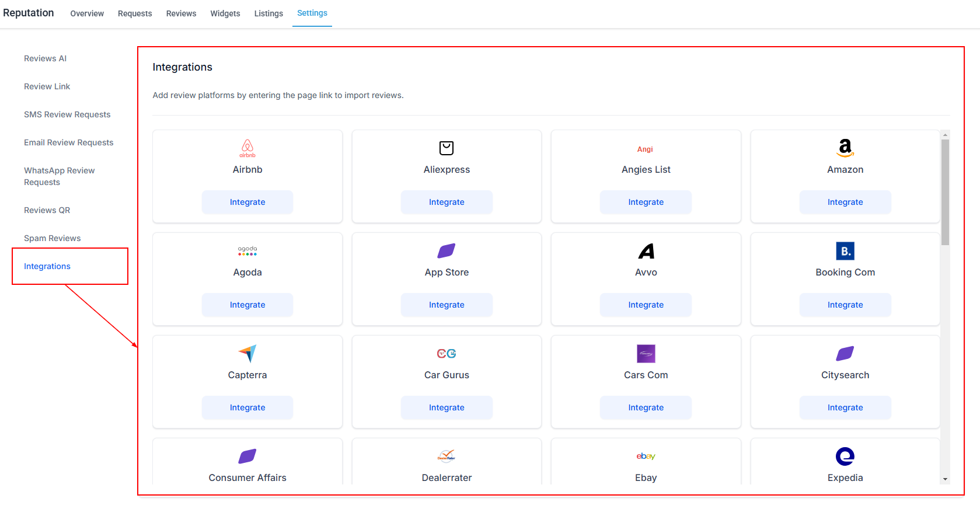Click the Car Gurus logo icon

[447, 354]
